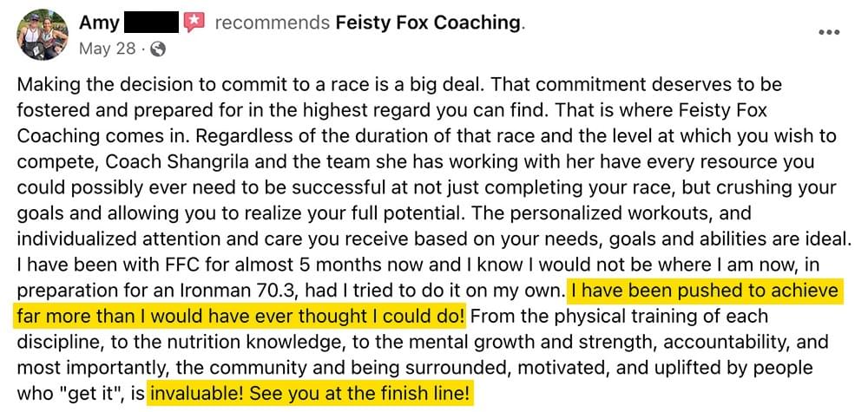868x412 pixels.
Task: Open the three-dot post options menu
Action: click(829, 32)
